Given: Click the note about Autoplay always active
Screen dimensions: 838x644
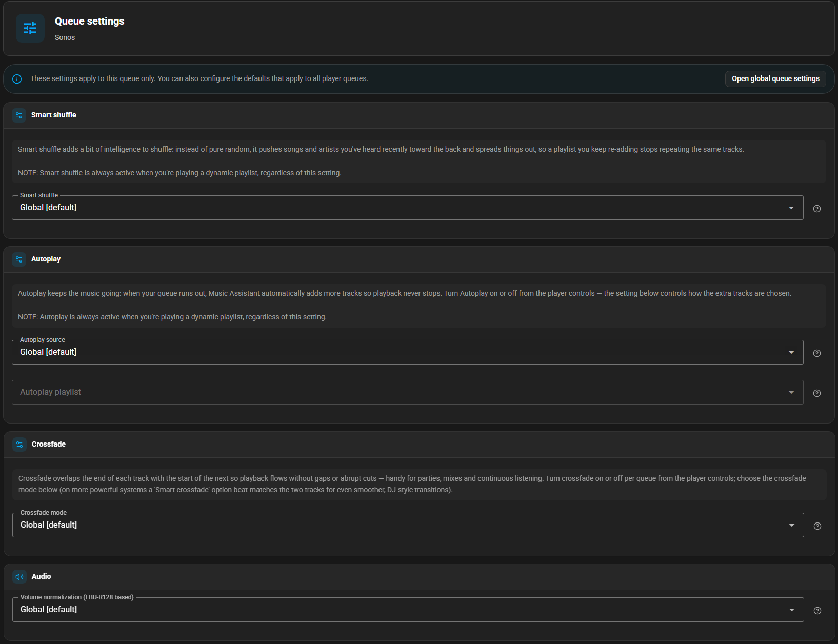Looking at the screenshot, I should [x=172, y=317].
